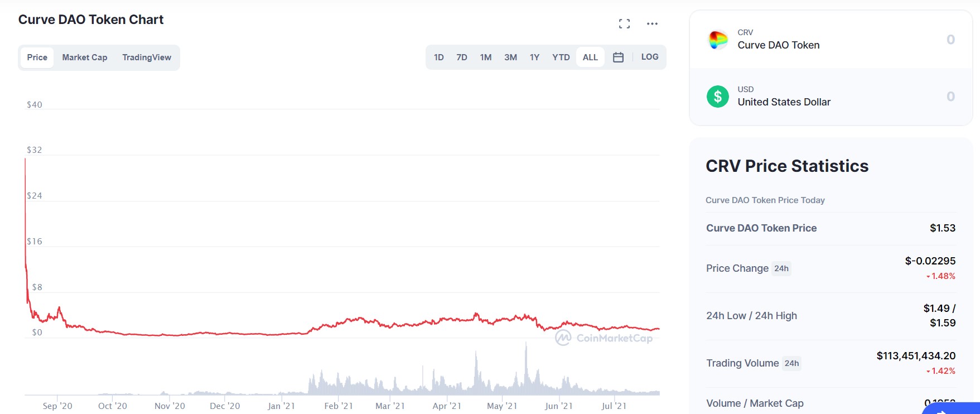Select the YTD time range

tap(561, 56)
